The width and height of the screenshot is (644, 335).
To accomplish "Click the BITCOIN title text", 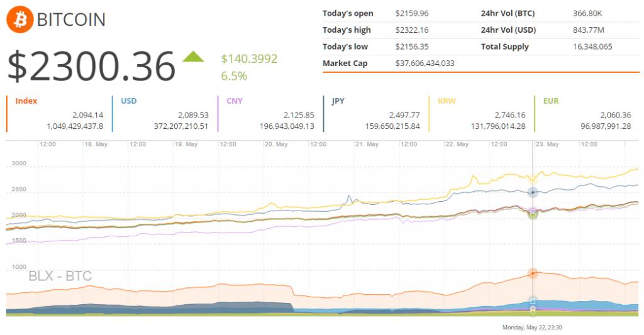I will (71, 19).
